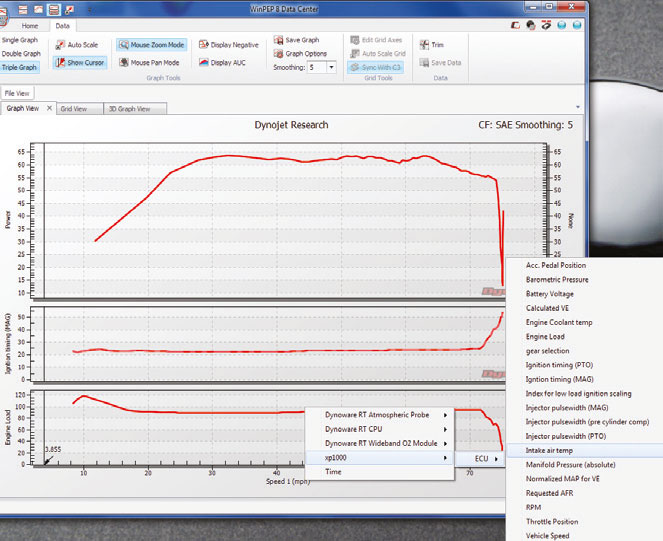663x541 pixels.
Task: Click the first blue round help icon
Action: coord(562,25)
